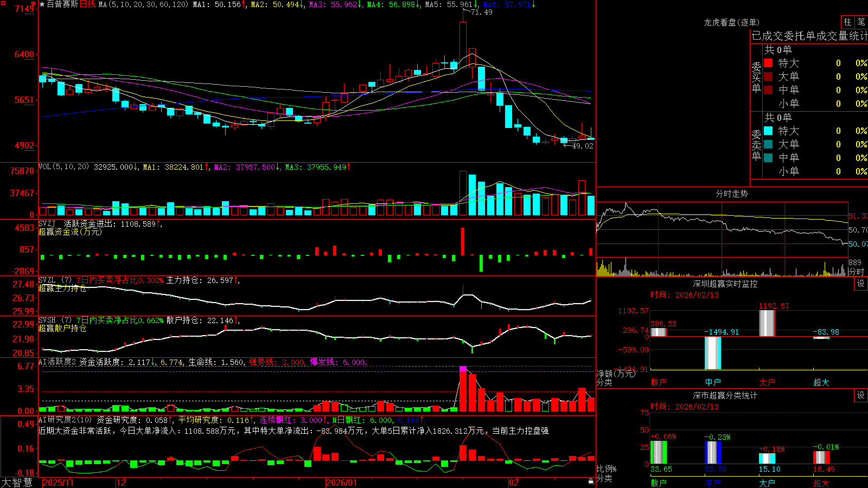Click the 18.49 超大 bar in 分类统计
The height and width of the screenshot is (488, 868).
pos(821,458)
